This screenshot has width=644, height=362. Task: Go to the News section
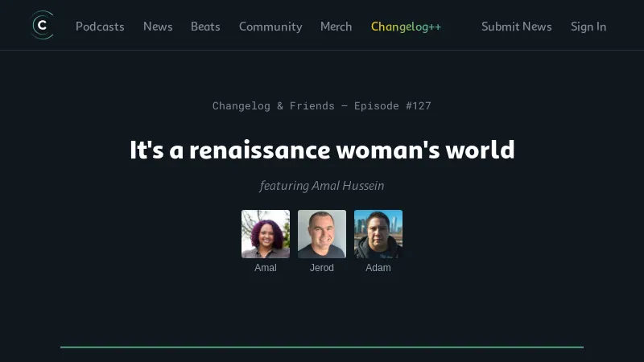tap(158, 27)
